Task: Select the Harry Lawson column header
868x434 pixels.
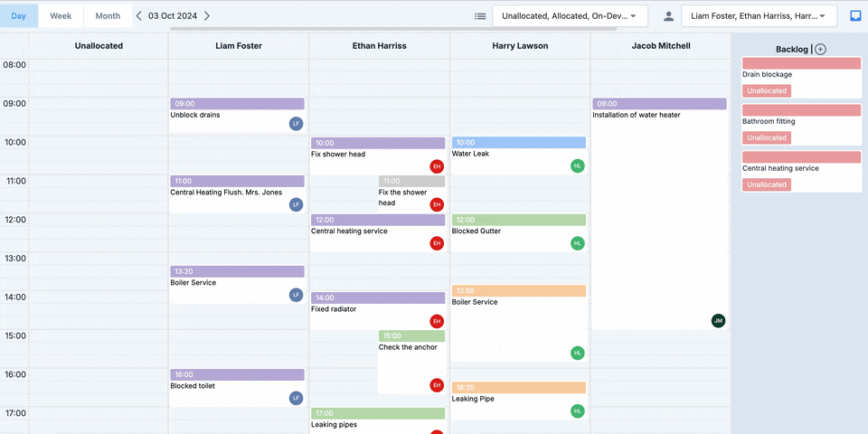Action: [520, 46]
